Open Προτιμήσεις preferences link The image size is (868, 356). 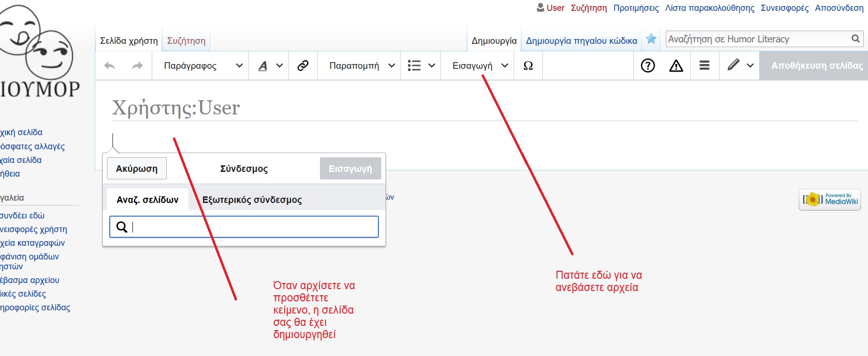click(636, 8)
